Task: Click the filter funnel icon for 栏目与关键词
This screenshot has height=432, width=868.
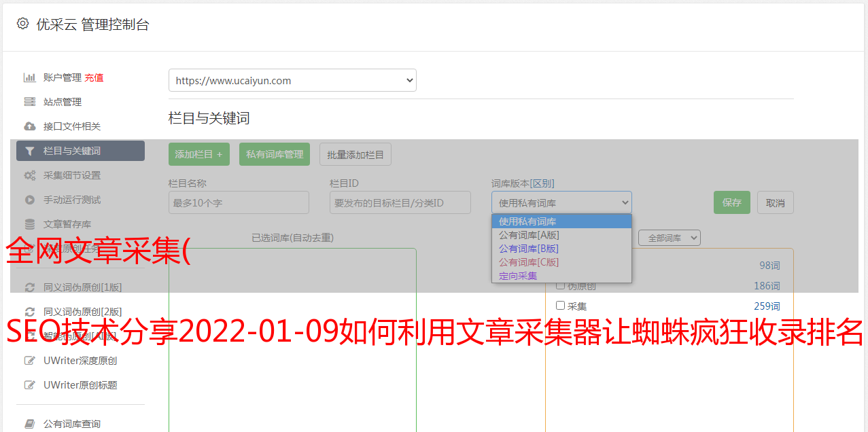Action: (x=30, y=151)
